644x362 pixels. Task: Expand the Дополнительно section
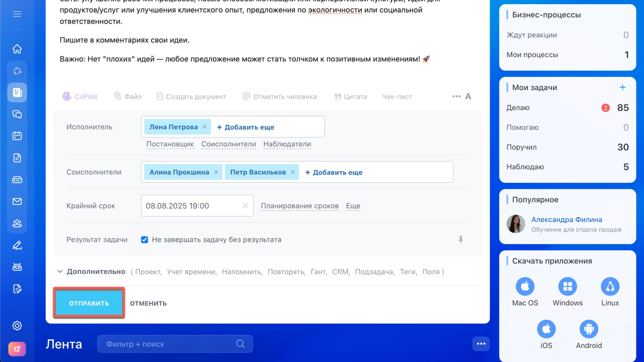coord(91,271)
